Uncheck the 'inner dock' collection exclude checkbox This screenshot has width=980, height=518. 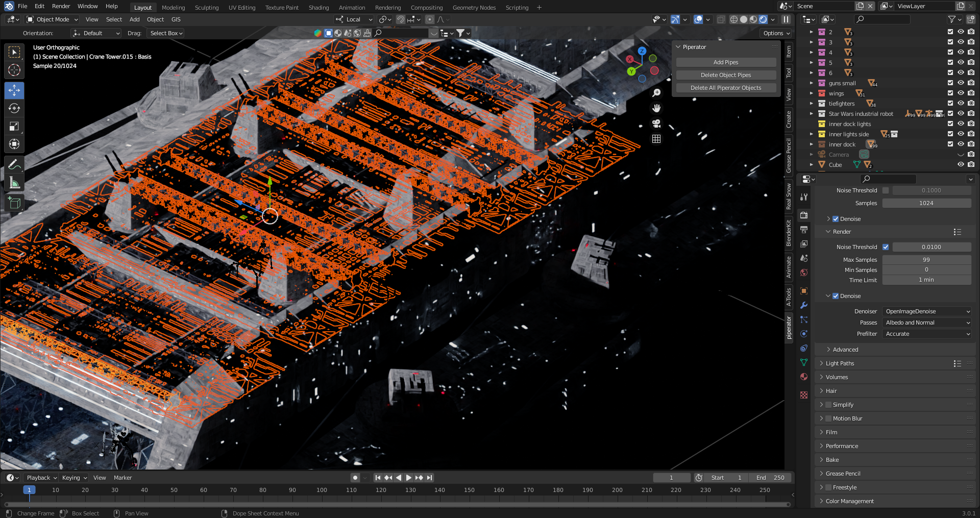click(950, 144)
